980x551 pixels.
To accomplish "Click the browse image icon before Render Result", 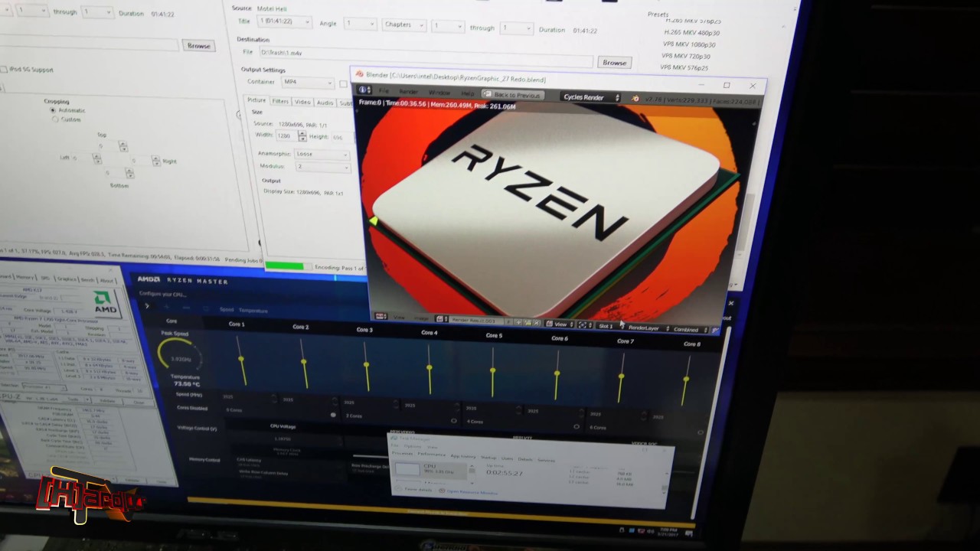I will pos(441,319).
